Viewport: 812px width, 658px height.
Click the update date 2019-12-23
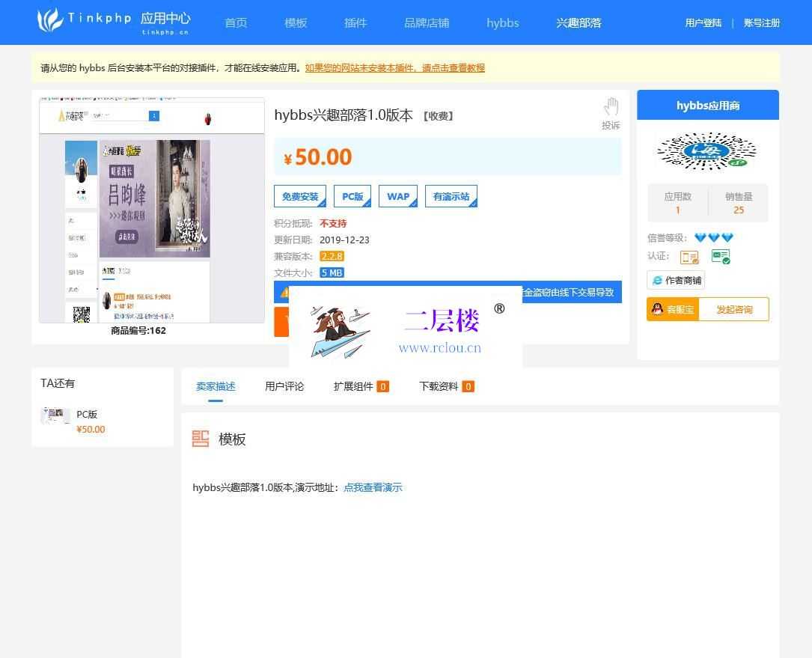(x=344, y=240)
